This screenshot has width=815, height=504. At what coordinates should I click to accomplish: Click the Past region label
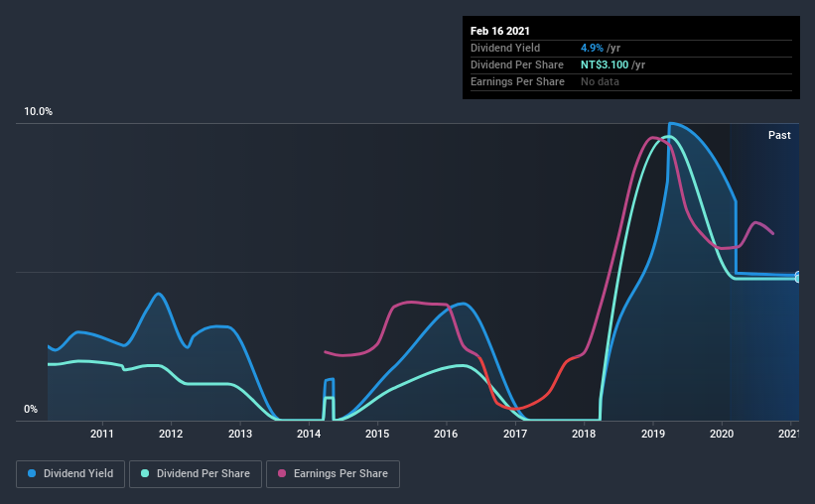coord(779,135)
